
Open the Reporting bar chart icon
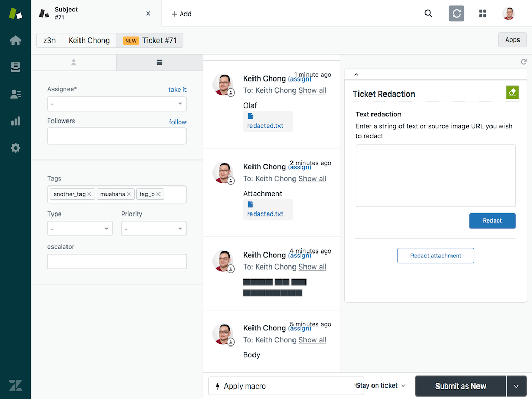coord(16,121)
